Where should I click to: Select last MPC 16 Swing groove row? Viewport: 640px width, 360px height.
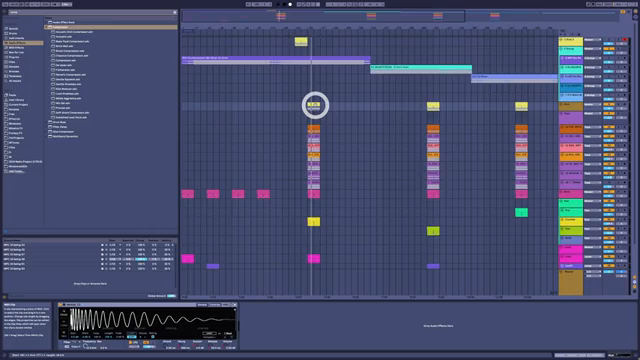(x=89, y=269)
